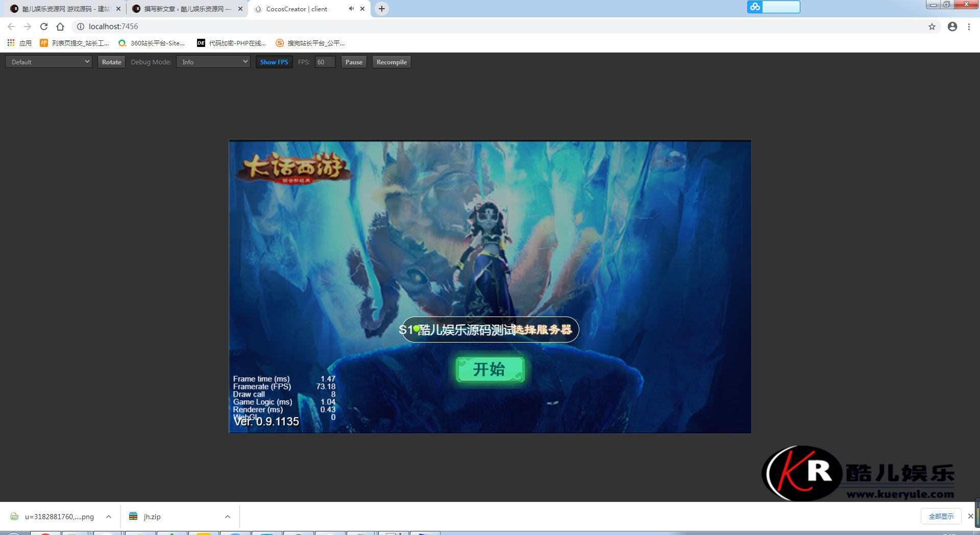Click the green 开始 start button

[490, 369]
